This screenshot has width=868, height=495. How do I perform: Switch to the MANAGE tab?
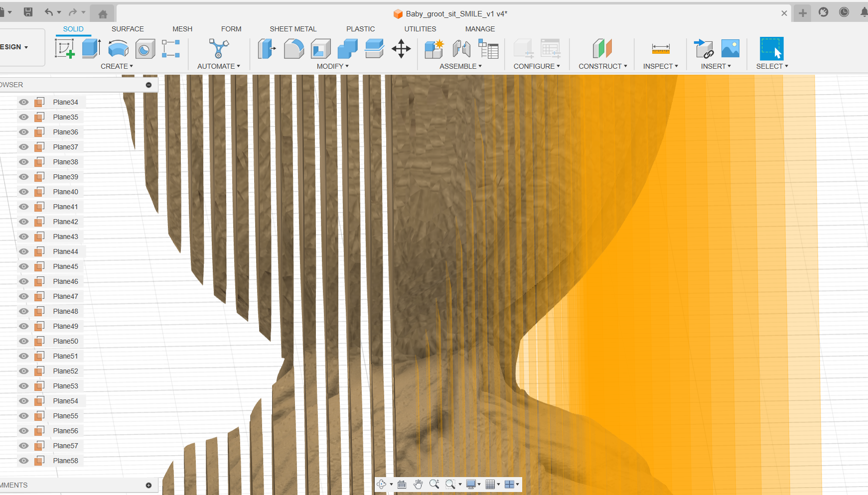click(x=480, y=29)
